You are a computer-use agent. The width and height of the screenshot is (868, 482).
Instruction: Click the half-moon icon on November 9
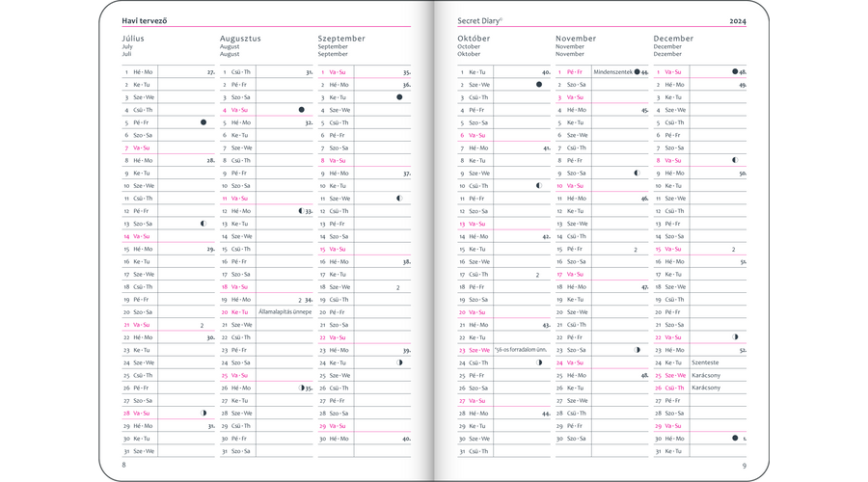click(637, 174)
